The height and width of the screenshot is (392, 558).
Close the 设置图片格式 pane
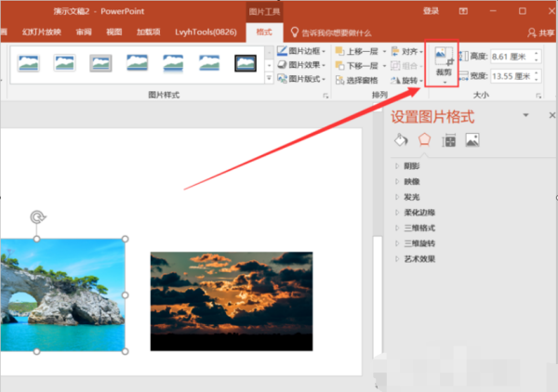551,115
